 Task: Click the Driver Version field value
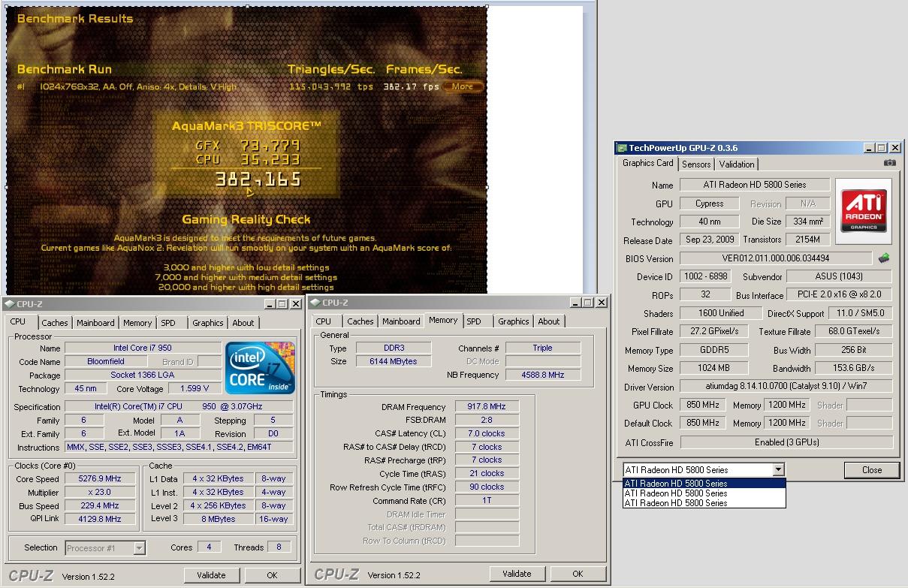tap(786, 387)
